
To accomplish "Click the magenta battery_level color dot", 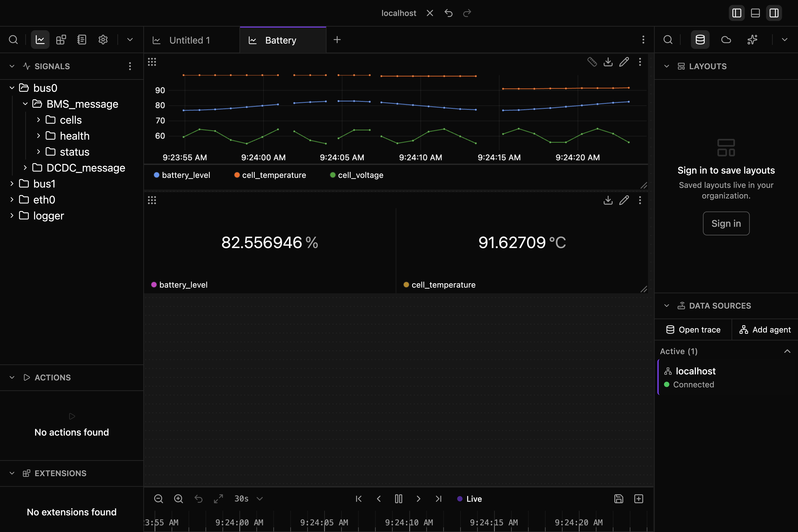I will click(x=154, y=285).
